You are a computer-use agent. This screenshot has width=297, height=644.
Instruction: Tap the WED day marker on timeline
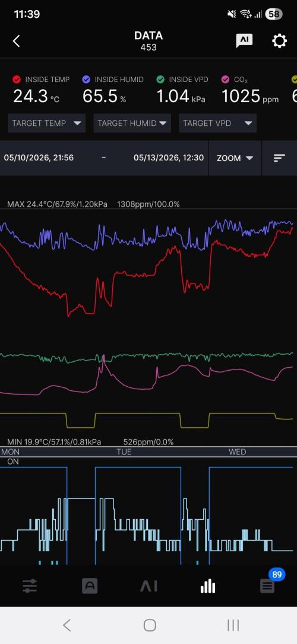(x=238, y=452)
